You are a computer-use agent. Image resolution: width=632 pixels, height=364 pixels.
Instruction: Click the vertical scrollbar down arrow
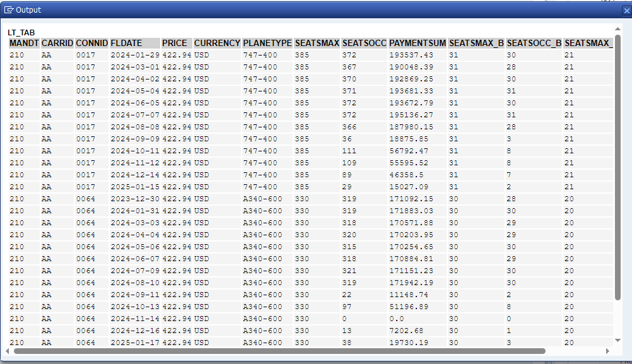point(617,341)
